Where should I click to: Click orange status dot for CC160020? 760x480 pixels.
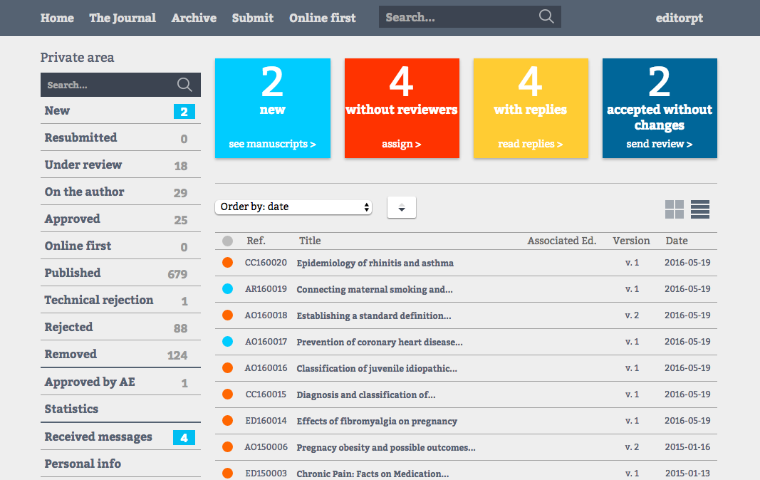click(x=228, y=263)
